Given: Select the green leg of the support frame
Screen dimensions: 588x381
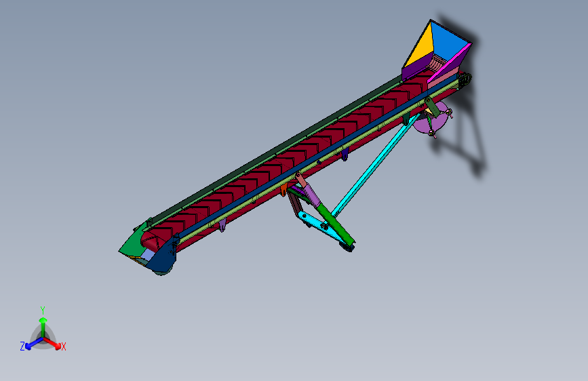Looking at the screenshot, I should click(335, 224).
